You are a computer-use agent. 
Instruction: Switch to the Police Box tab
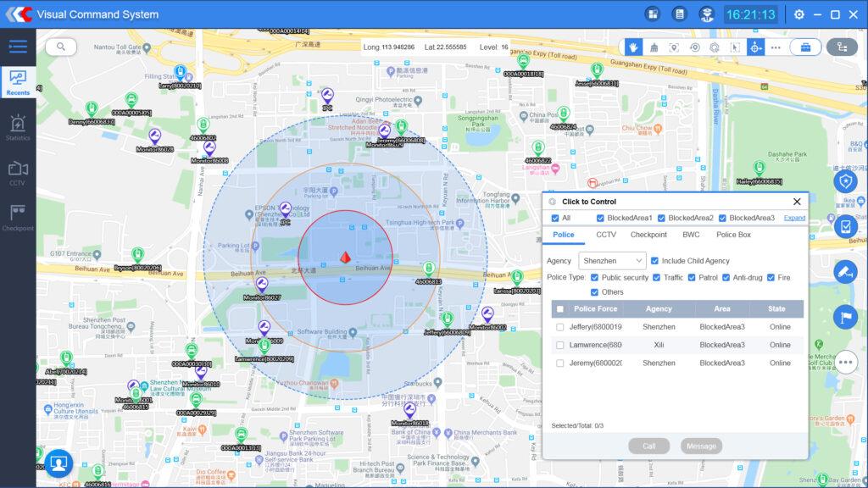click(x=733, y=235)
